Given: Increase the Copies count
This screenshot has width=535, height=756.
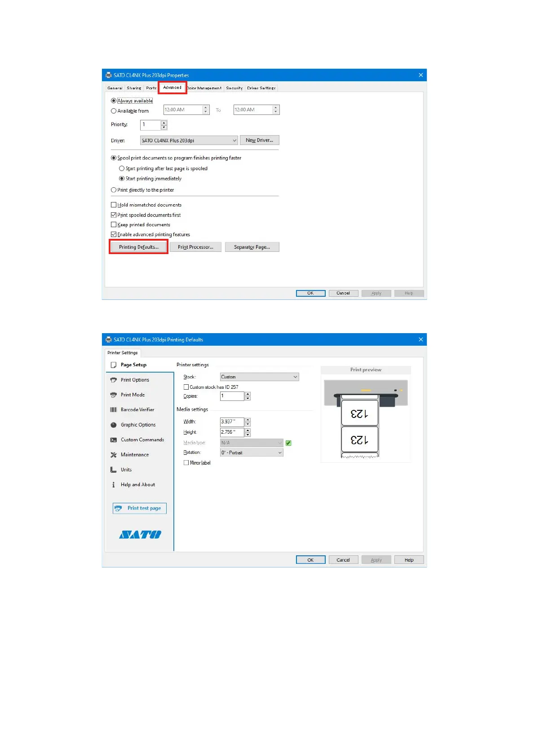Looking at the screenshot, I should tap(248, 394).
